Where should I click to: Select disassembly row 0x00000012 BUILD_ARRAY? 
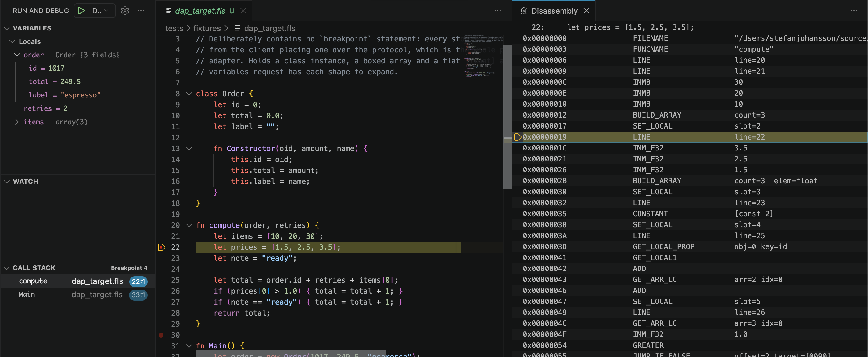tap(690, 115)
